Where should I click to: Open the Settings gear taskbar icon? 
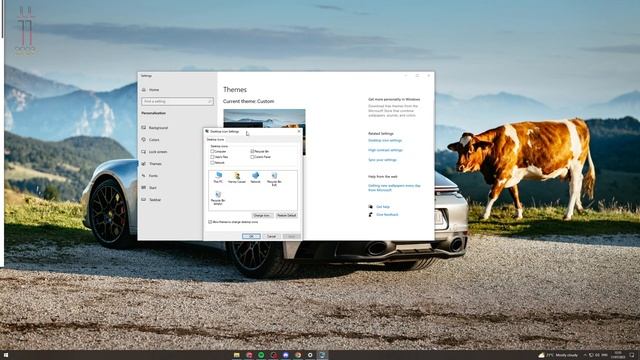click(x=310, y=355)
